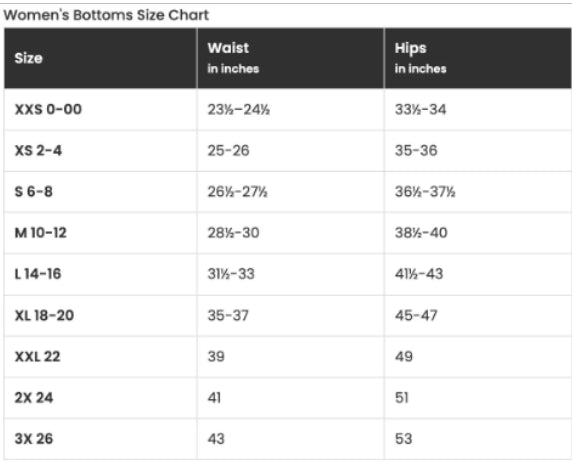Image resolution: width=572 pixels, height=465 pixels.
Task: Select the L 14-16 size cell
Action: (x=100, y=274)
